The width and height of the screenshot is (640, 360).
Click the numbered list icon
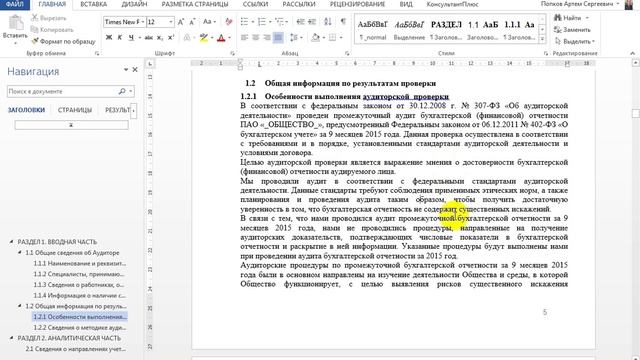(x=262, y=22)
